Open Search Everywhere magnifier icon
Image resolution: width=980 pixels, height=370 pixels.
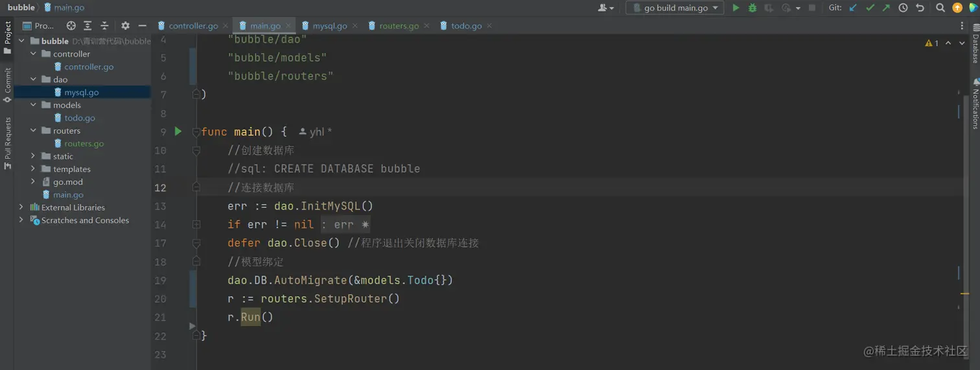[940, 8]
